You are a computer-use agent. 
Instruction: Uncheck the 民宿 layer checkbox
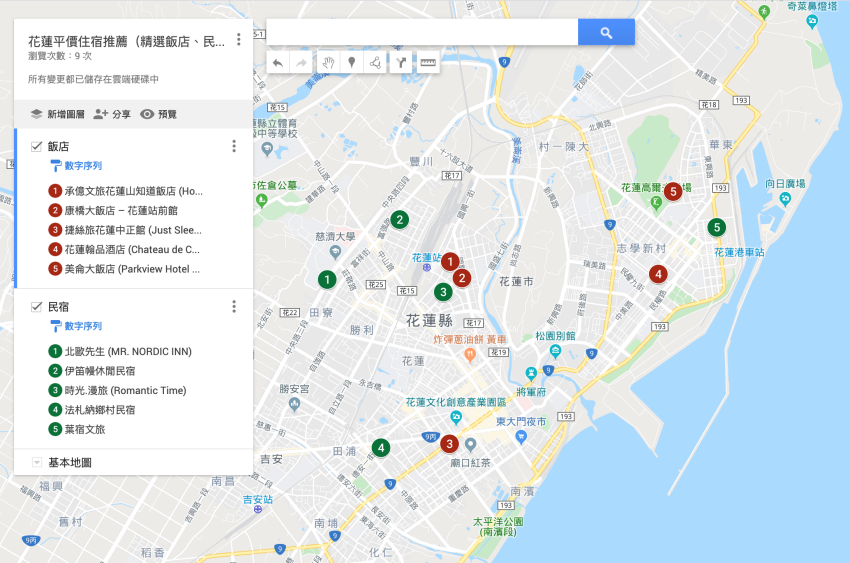coord(36,307)
